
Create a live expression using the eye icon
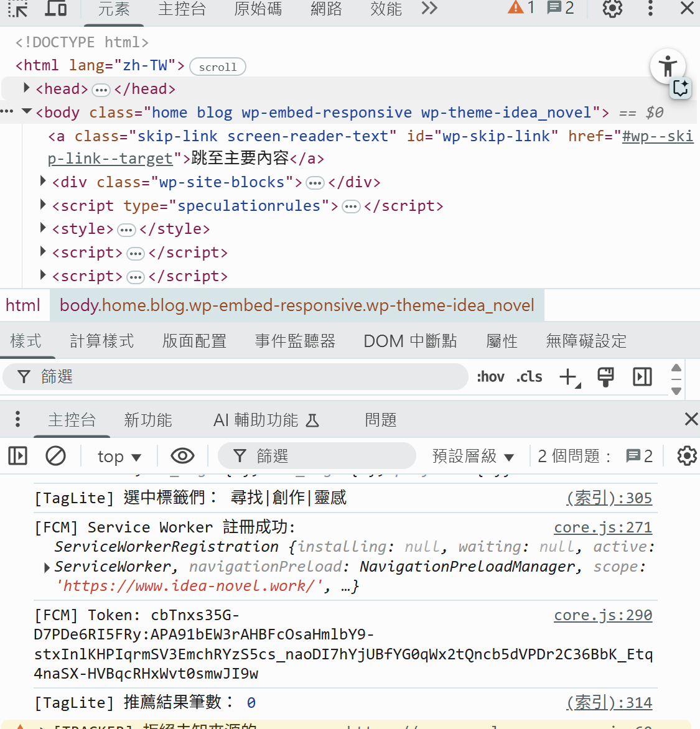(182, 456)
